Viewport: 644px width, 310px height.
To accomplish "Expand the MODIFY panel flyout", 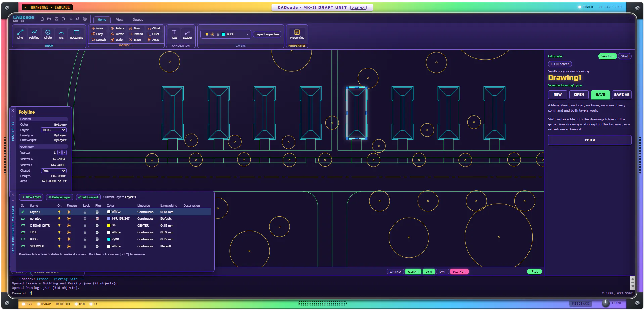I will click(126, 45).
